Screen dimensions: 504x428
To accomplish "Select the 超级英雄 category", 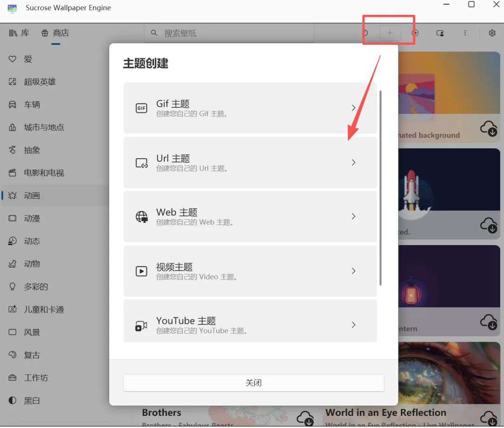I will (x=55, y=82).
